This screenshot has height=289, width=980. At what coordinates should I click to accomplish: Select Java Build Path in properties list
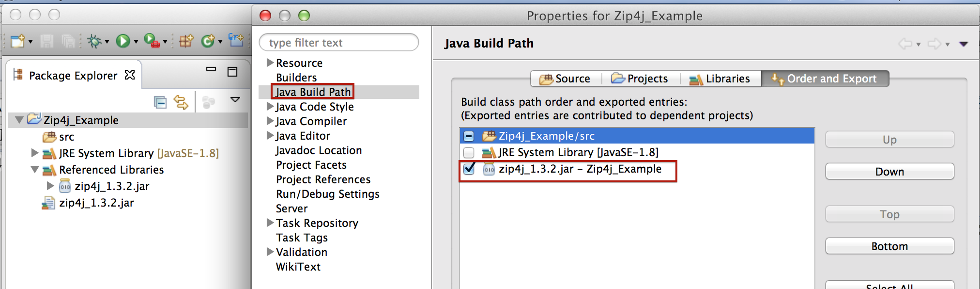(313, 92)
